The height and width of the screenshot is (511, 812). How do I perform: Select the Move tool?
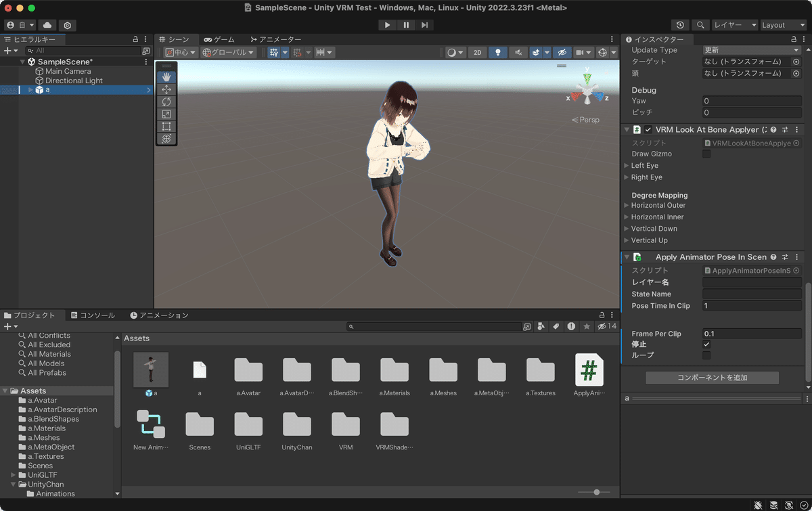166,89
